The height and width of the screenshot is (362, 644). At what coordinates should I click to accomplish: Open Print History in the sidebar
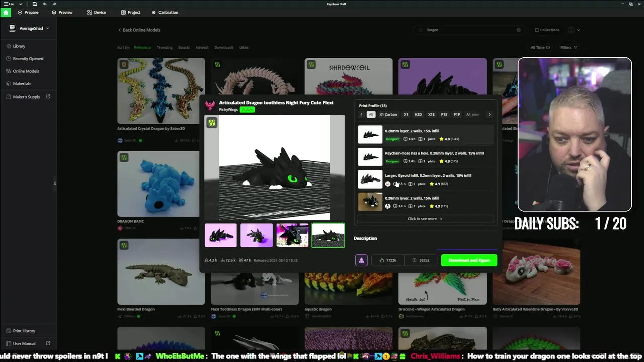(21, 331)
